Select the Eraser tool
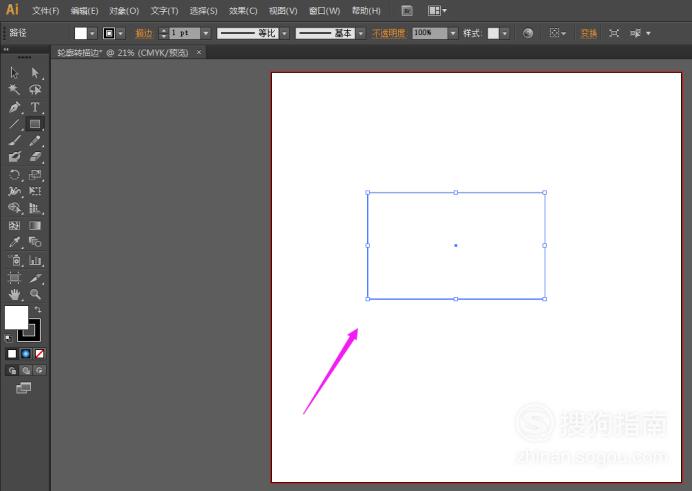Screen dimensions: 692x491 (35, 157)
